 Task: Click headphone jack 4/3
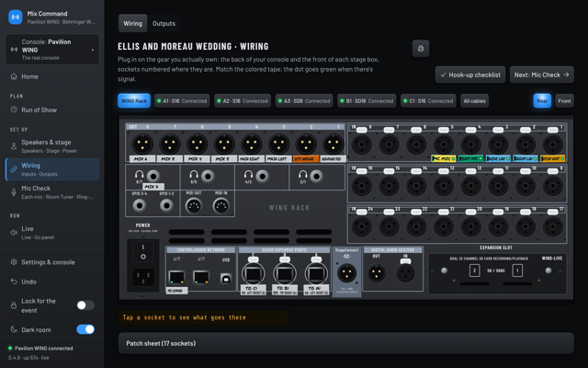[262, 176]
